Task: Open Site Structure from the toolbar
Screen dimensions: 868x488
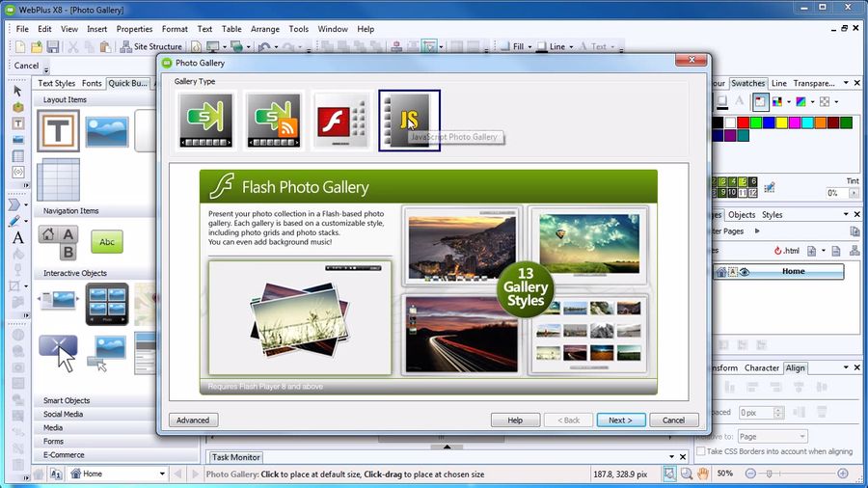Action: pos(151,47)
